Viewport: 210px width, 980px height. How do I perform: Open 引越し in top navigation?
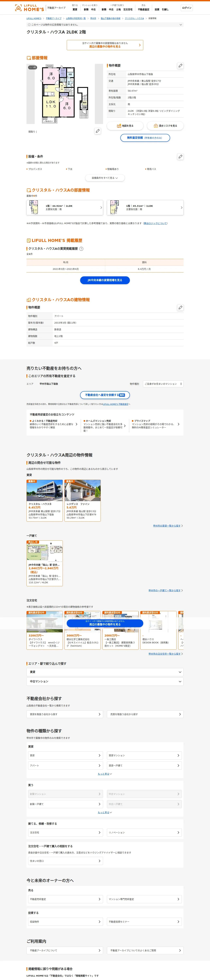[165, 9]
